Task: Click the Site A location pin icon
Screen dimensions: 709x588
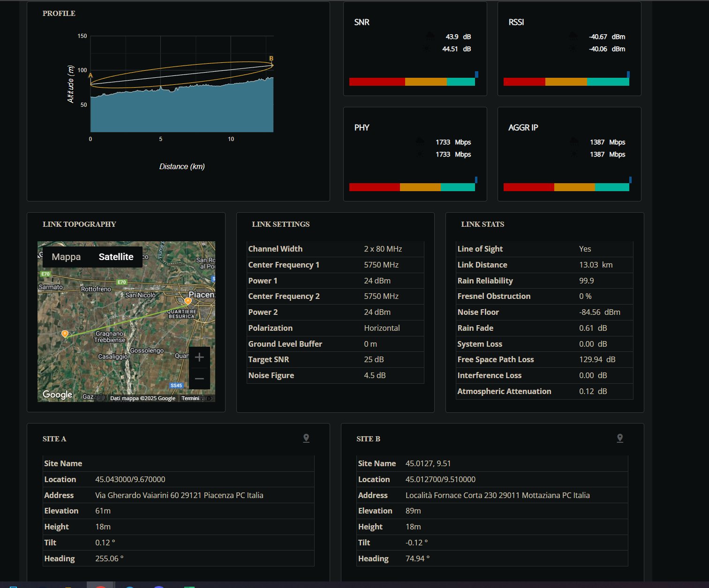Action: pos(306,438)
